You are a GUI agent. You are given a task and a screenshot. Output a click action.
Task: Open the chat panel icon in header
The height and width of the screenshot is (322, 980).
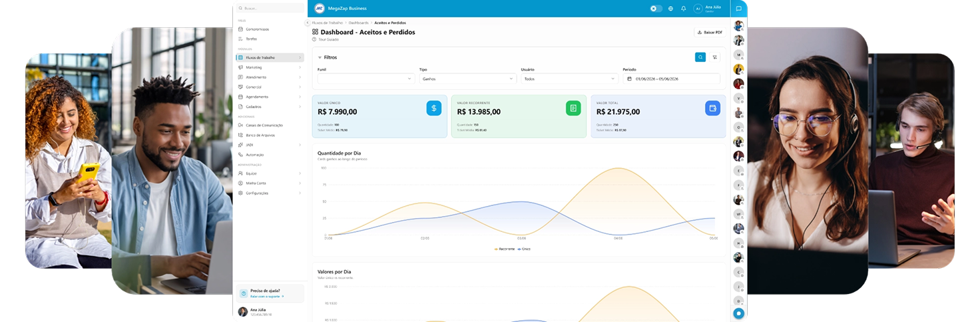coord(738,9)
